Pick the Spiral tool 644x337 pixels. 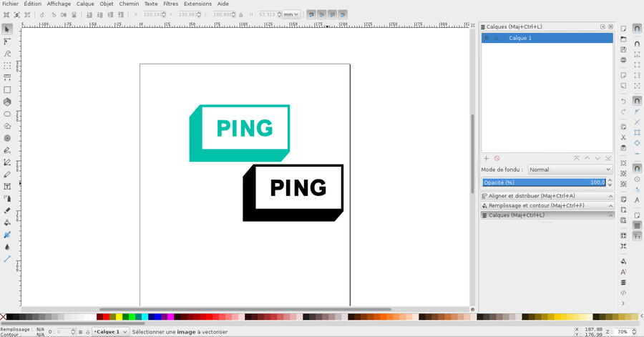[x=7, y=138]
